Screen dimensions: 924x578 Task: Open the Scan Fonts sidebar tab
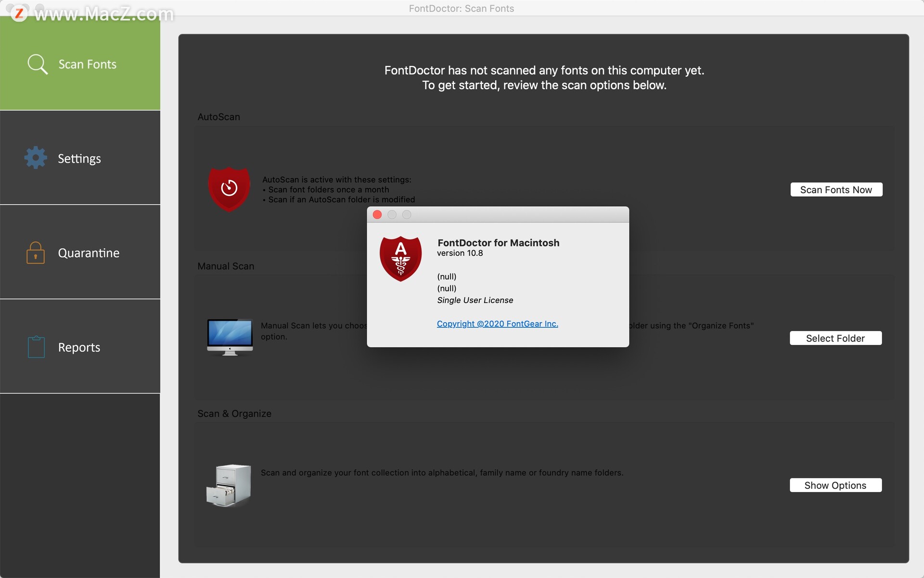click(80, 64)
